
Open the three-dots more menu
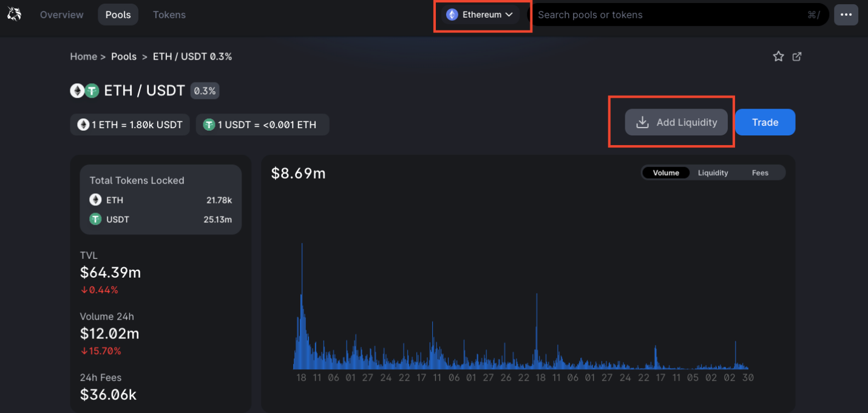coord(846,15)
